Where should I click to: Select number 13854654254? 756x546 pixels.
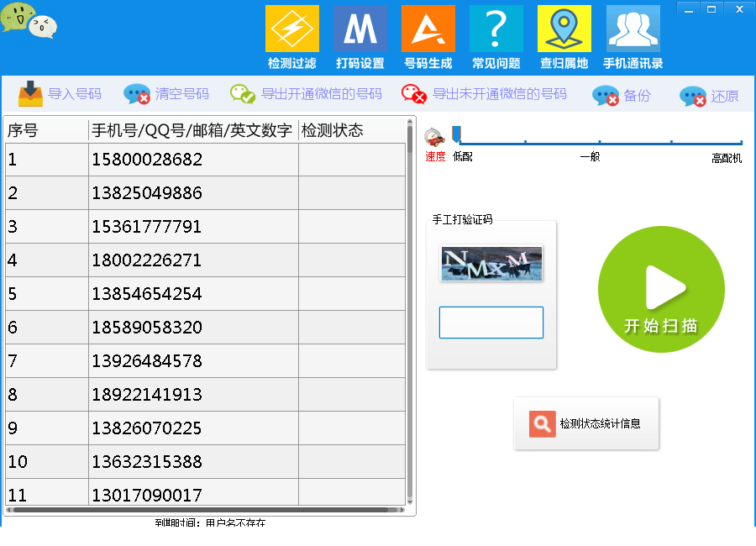[x=147, y=294]
